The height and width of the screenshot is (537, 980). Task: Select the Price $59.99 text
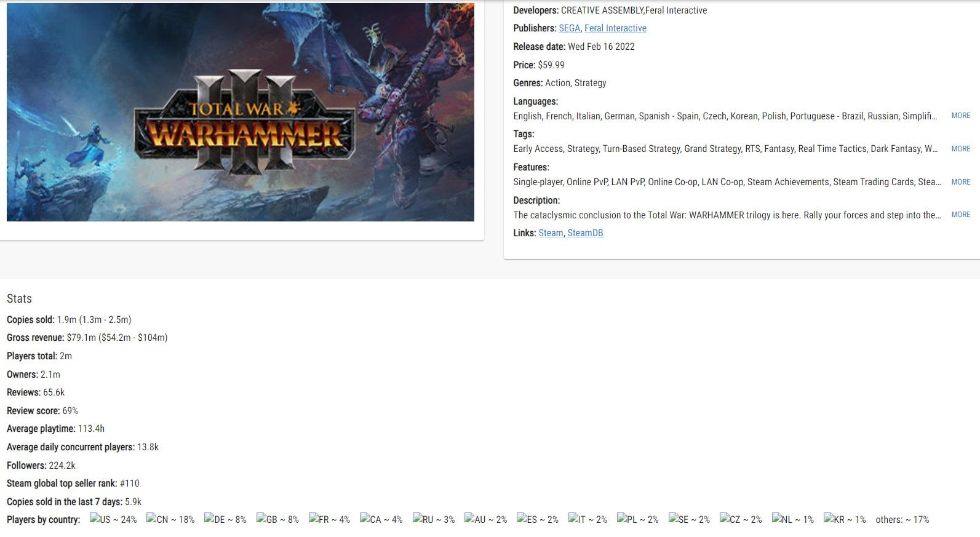coord(539,65)
